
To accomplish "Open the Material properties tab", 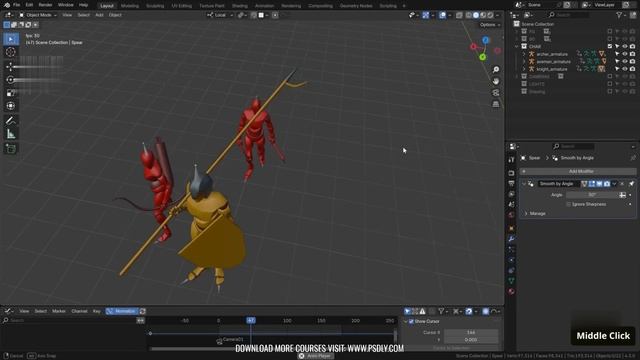I will (511, 291).
